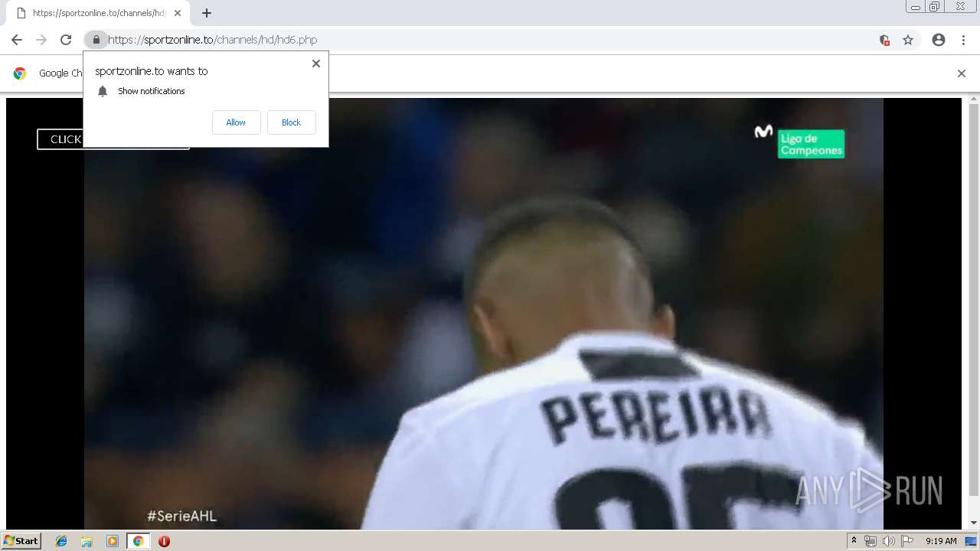View site info via padlock icon
The image size is (980, 551).
point(96,40)
